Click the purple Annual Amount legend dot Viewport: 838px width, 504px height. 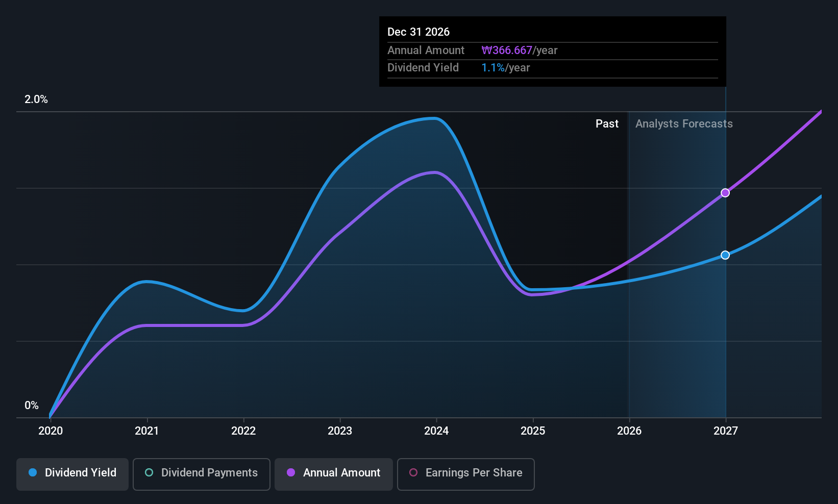[x=291, y=472]
